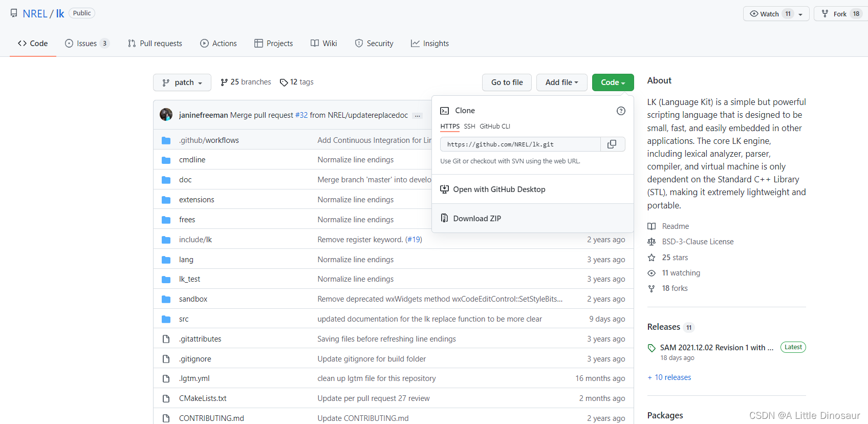This screenshot has width=868, height=424.
Task: Click the license scale icon
Action: [652, 242]
